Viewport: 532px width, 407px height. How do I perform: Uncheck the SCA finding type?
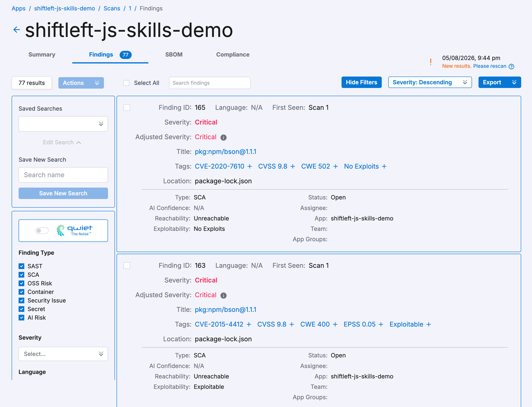point(22,275)
